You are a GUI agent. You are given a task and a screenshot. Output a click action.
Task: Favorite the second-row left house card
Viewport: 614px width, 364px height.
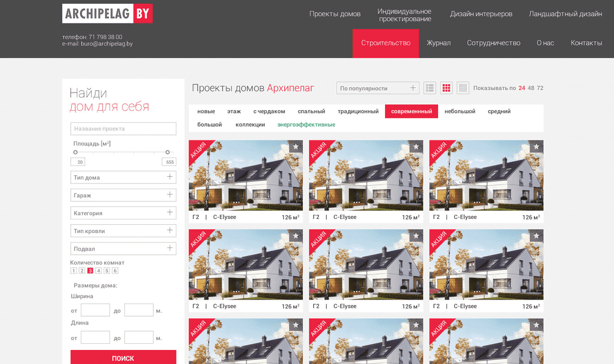click(x=296, y=236)
